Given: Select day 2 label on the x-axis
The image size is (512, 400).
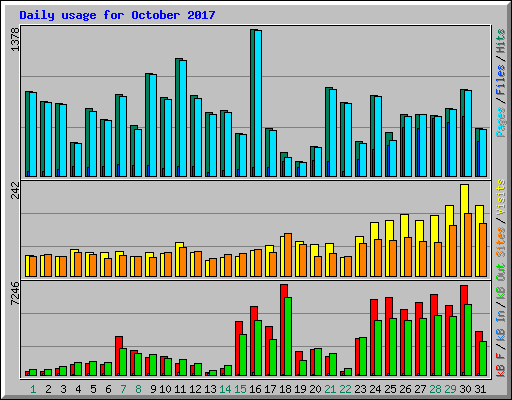Looking at the screenshot, I should pos(48,389).
